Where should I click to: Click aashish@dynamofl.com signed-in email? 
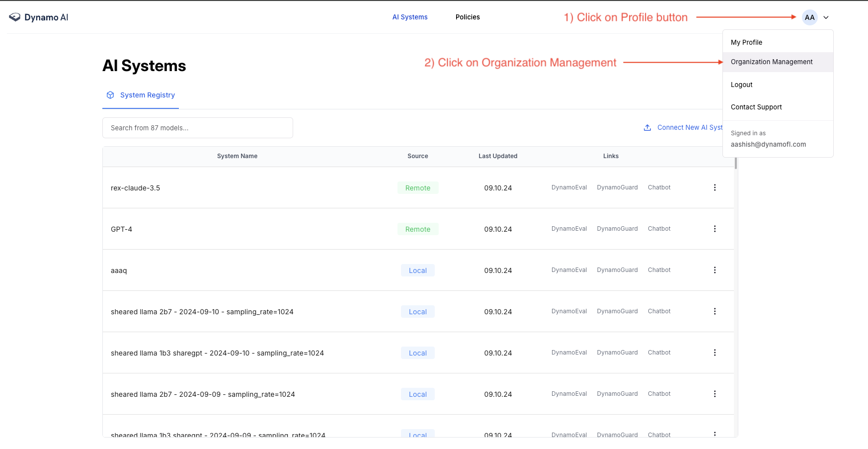click(768, 144)
